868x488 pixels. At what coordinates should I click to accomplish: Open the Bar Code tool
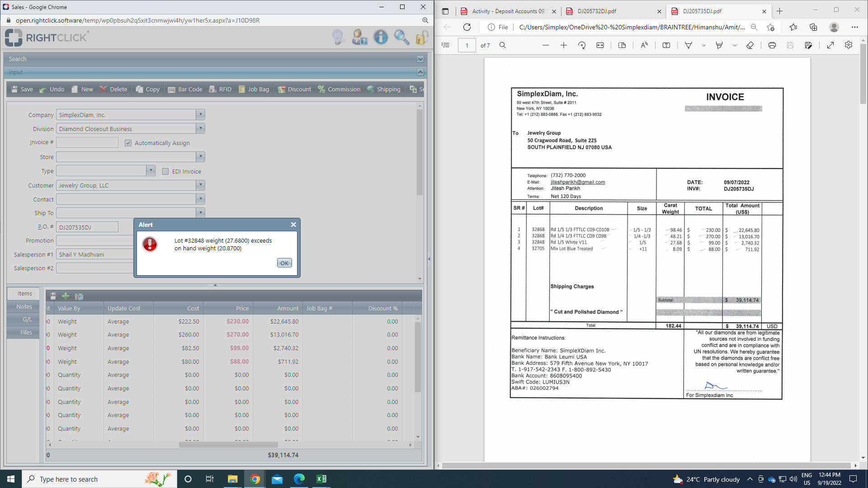point(185,89)
